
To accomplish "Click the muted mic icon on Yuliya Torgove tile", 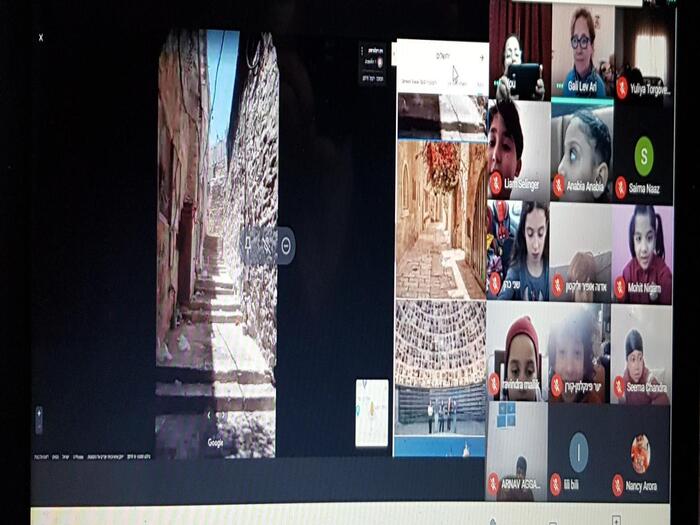I will pyautogui.click(x=622, y=88).
